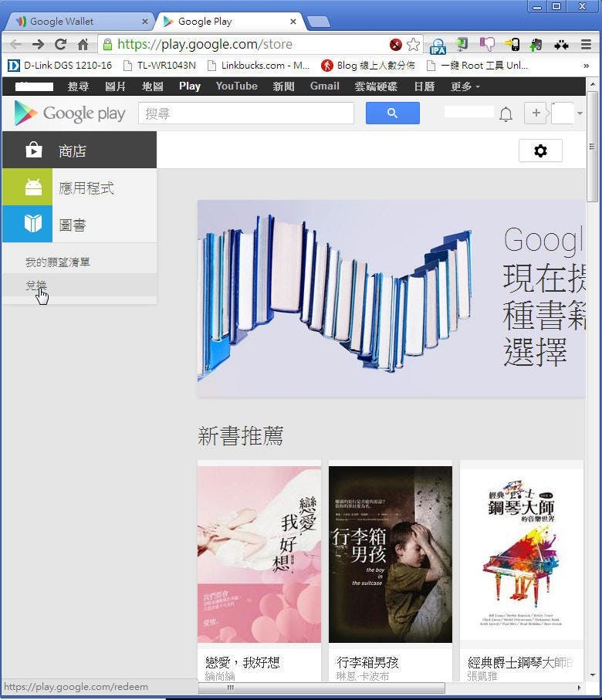Open 日曆 in the Google top bar
Image resolution: width=602 pixels, height=700 pixels.
[x=424, y=86]
